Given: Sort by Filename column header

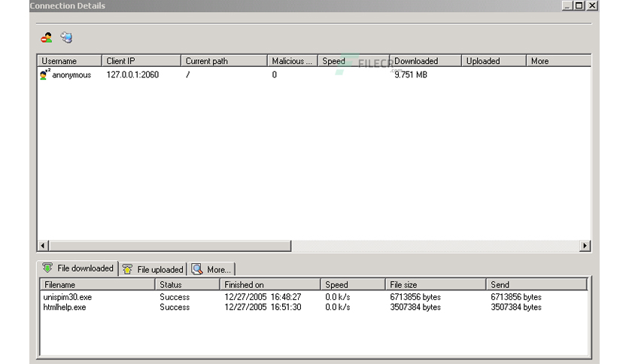Looking at the screenshot, I should coord(98,284).
